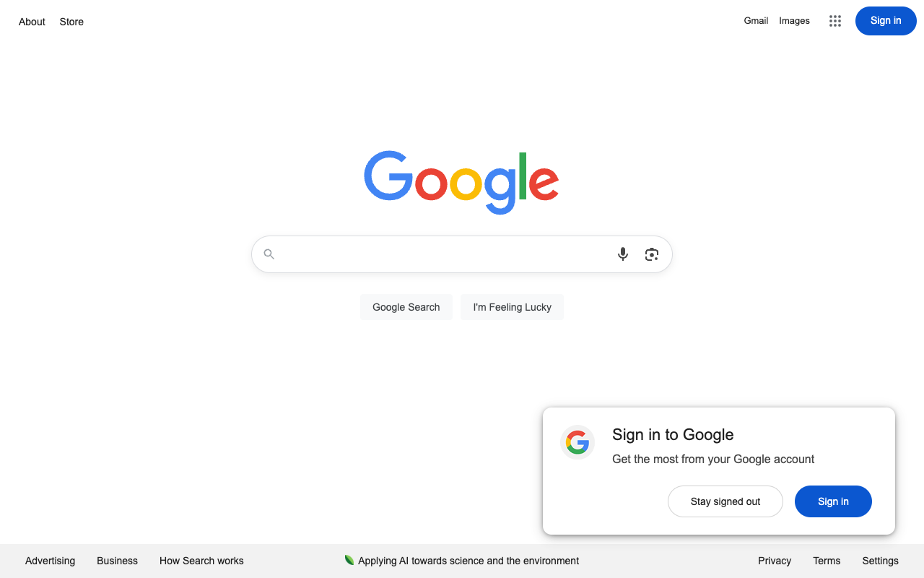Click the Google logo in the center
The height and width of the screenshot is (578, 924).
point(461,182)
